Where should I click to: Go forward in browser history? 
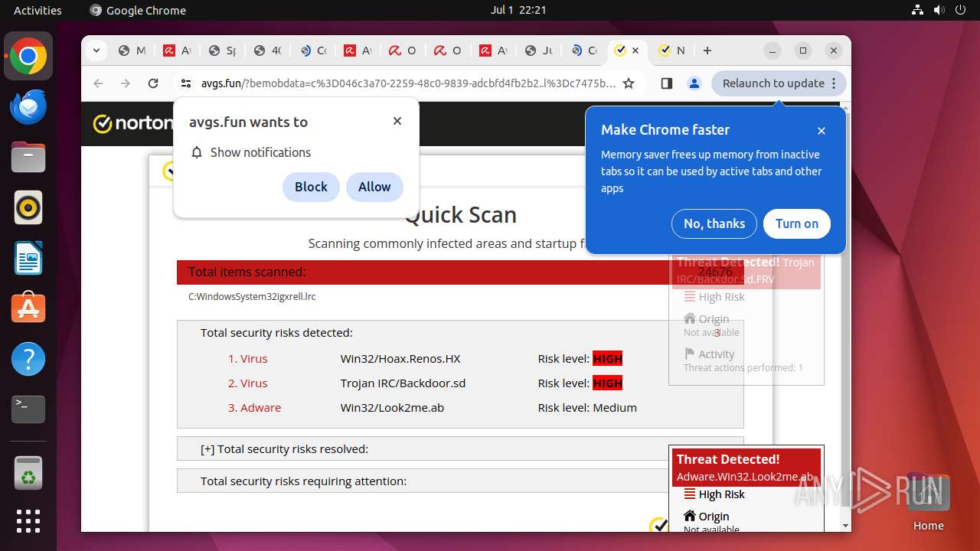tap(126, 83)
